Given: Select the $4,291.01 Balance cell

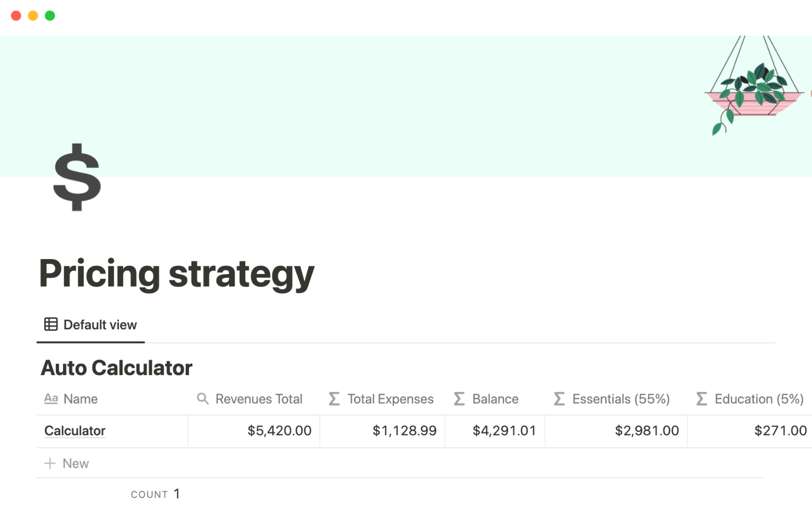Looking at the screenshot, I should [495, 431].
